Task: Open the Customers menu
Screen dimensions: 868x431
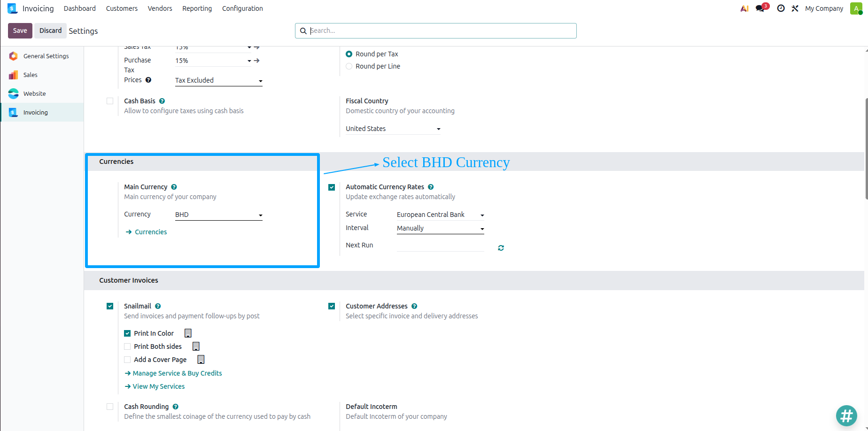Action: (x=122, y=8)
